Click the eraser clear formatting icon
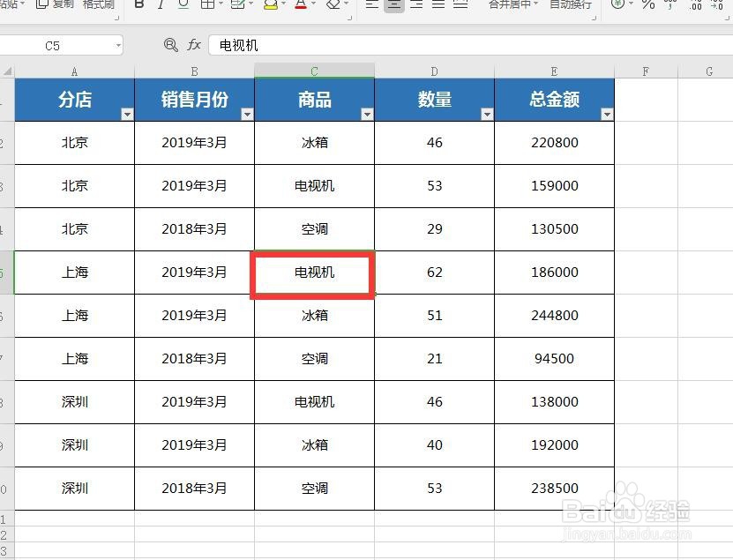Viewport: 733px width, 560px height. (333, 4)
